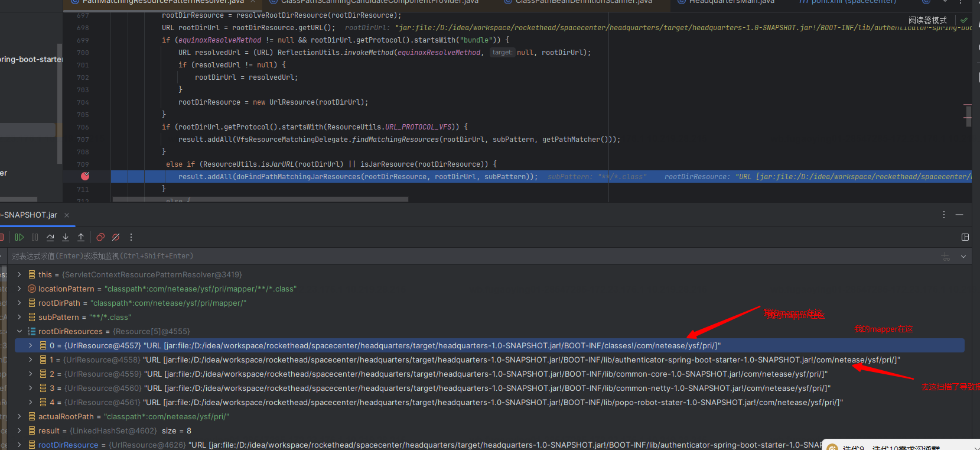Toggle Mute Breakpoints in debugger
This screenshot has width=980, height=450.
pos(116,237)
